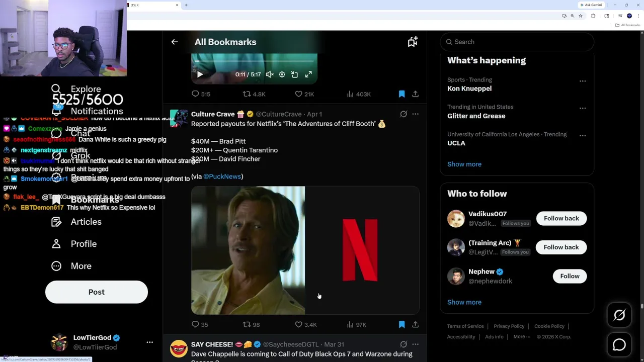Open the floating messages chat button
Image resolution: width=644 pixels, height=362 pixels.
(619, 345)
